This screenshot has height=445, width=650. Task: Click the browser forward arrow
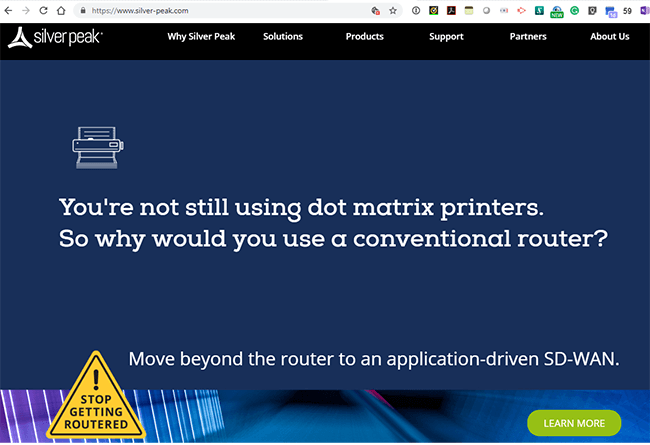point(26,10)
